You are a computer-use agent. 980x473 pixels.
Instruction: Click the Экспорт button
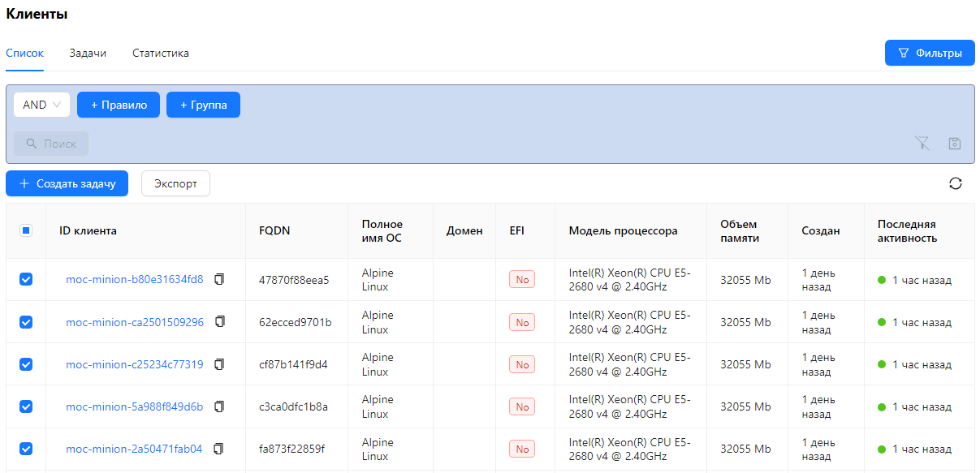pos(175,183)
